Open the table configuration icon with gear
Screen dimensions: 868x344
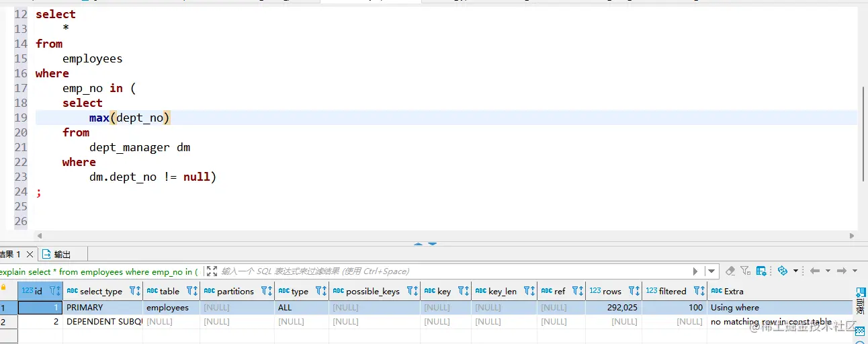pos(762,271)
